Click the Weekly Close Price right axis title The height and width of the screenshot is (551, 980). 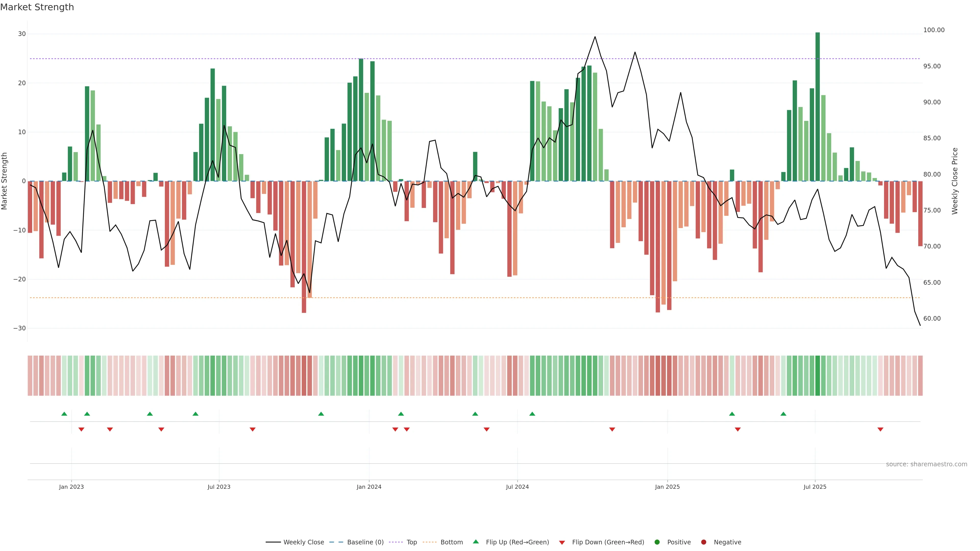[x=954, y=181]
